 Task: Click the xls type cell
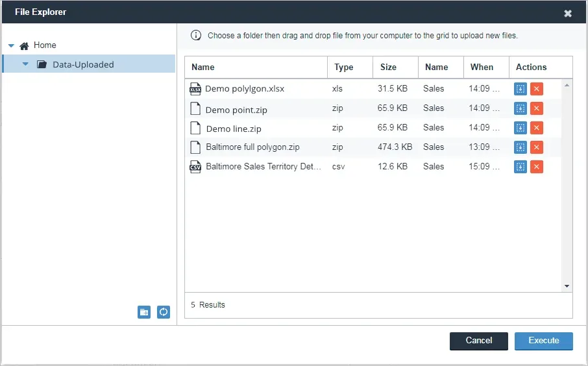click(337, 88)
